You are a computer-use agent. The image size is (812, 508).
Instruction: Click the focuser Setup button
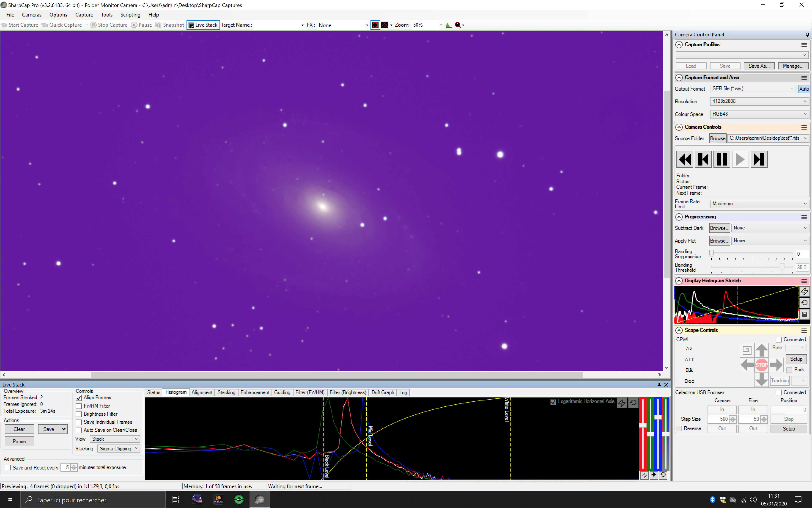[789, 429]
